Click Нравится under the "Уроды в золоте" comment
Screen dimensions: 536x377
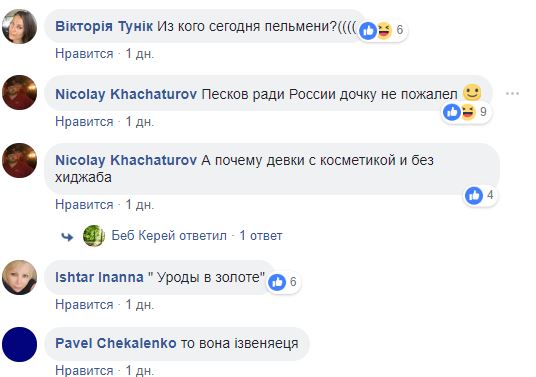click(x=84, y=305)
